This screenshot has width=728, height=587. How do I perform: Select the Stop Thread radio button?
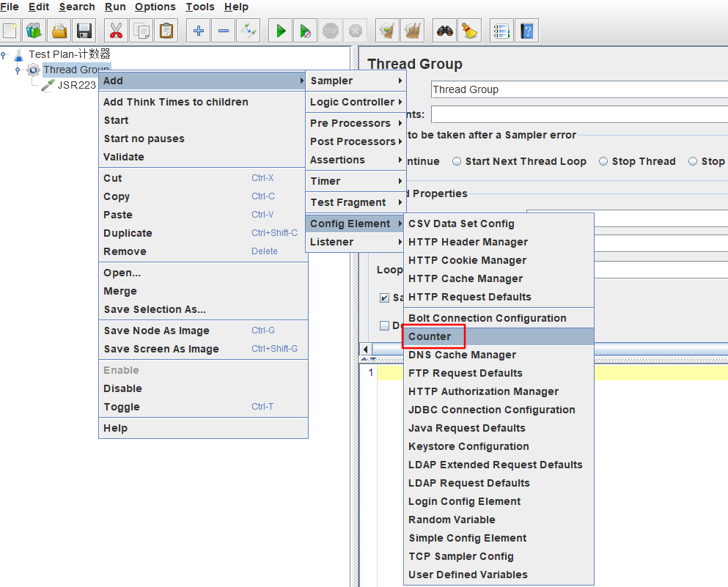603,161
